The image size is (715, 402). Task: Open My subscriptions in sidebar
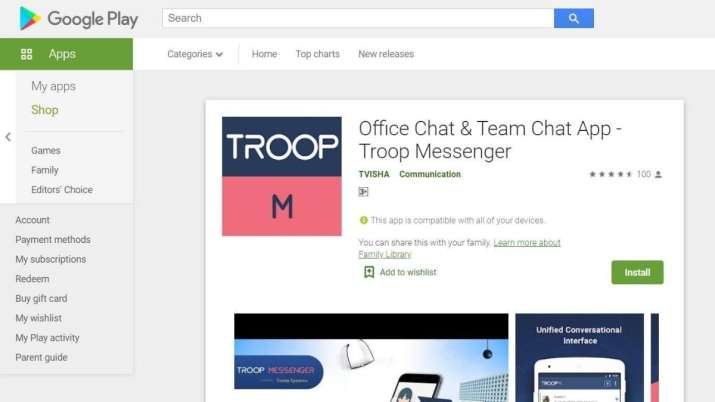[51, 259]
